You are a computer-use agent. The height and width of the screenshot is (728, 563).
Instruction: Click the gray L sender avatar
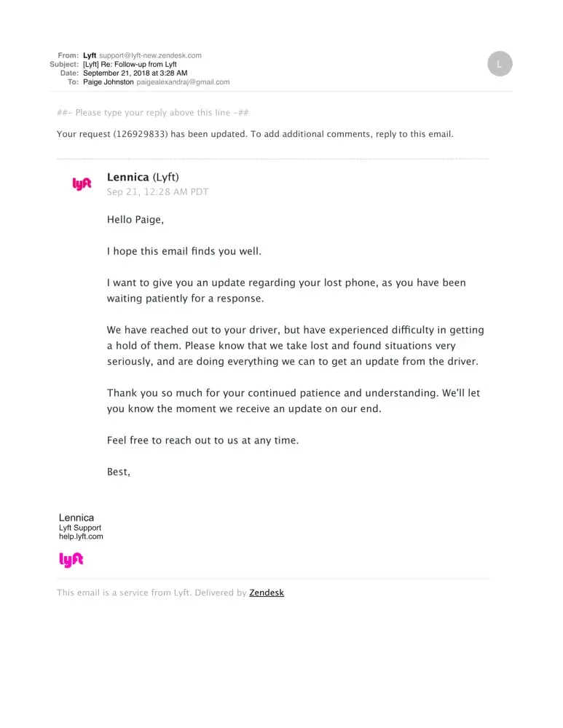(x=499, y=64)
